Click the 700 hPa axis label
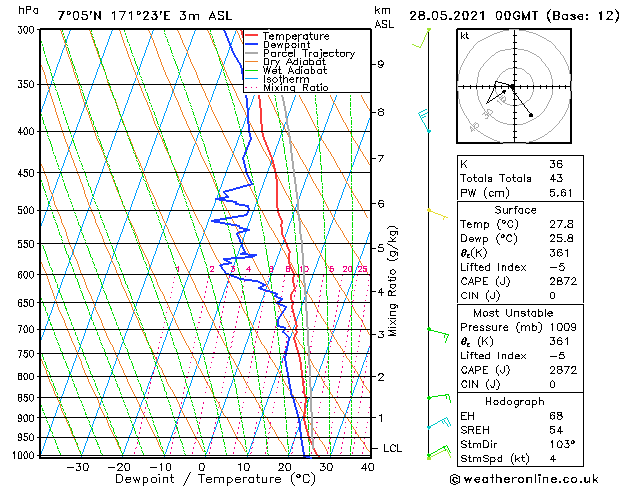 26,330
